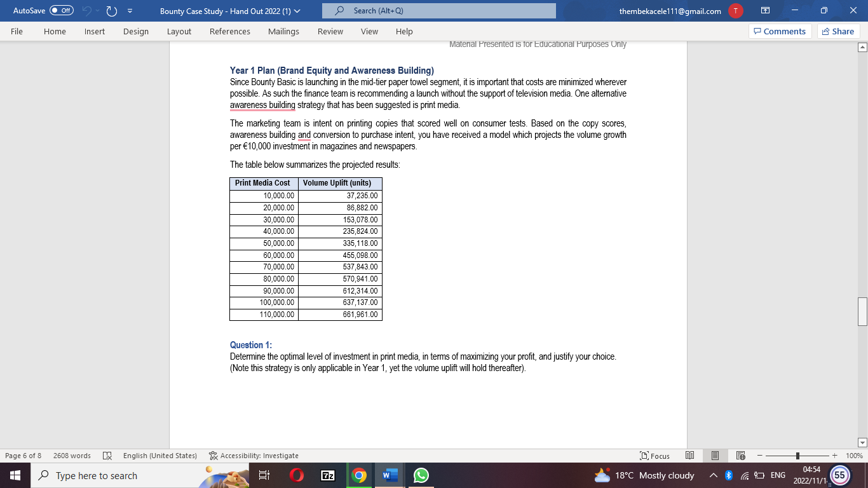868x488 pixels.
Task: Select the Web Layout view icon
Action: click(741, 456)
